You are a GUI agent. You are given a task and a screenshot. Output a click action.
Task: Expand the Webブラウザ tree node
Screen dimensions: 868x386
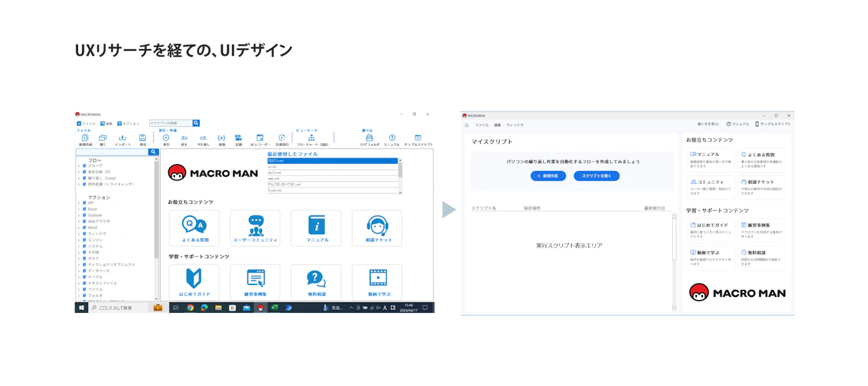click(x=79, y=222)
